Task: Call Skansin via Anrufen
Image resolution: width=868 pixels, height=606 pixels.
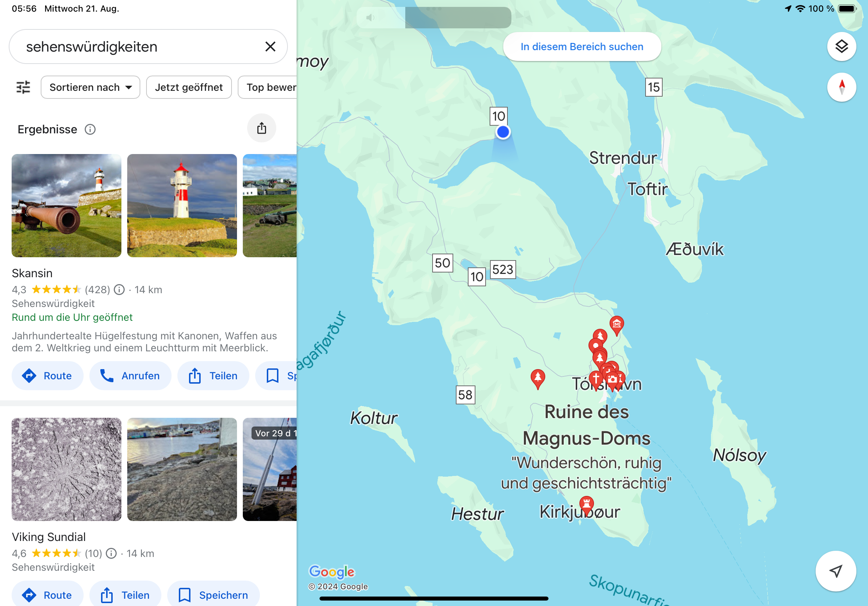Action: 130,376
